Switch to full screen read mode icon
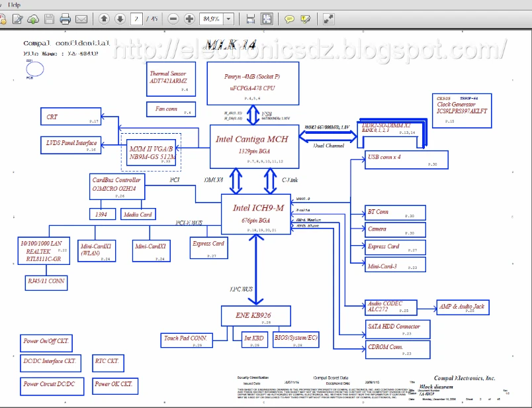 coord(328,19)
